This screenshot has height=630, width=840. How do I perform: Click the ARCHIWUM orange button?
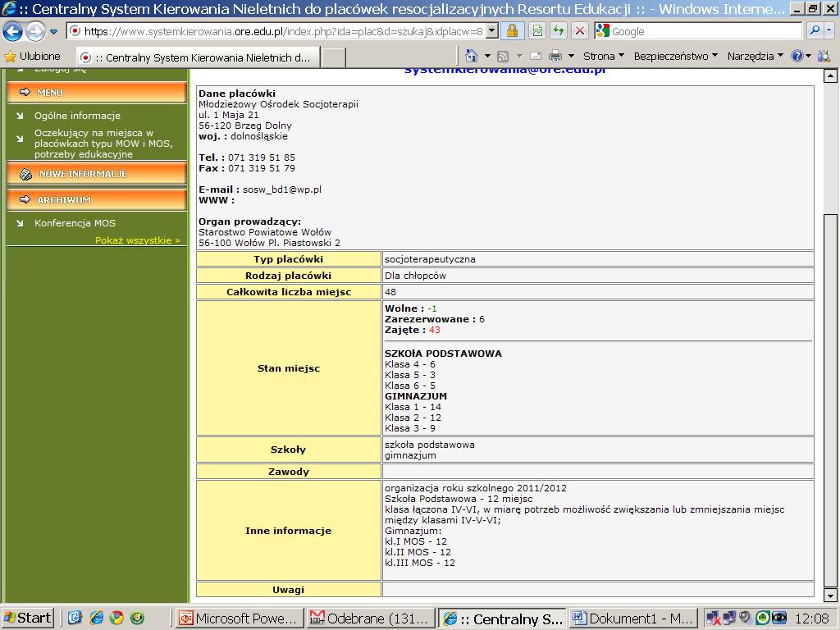pos(97,200)
